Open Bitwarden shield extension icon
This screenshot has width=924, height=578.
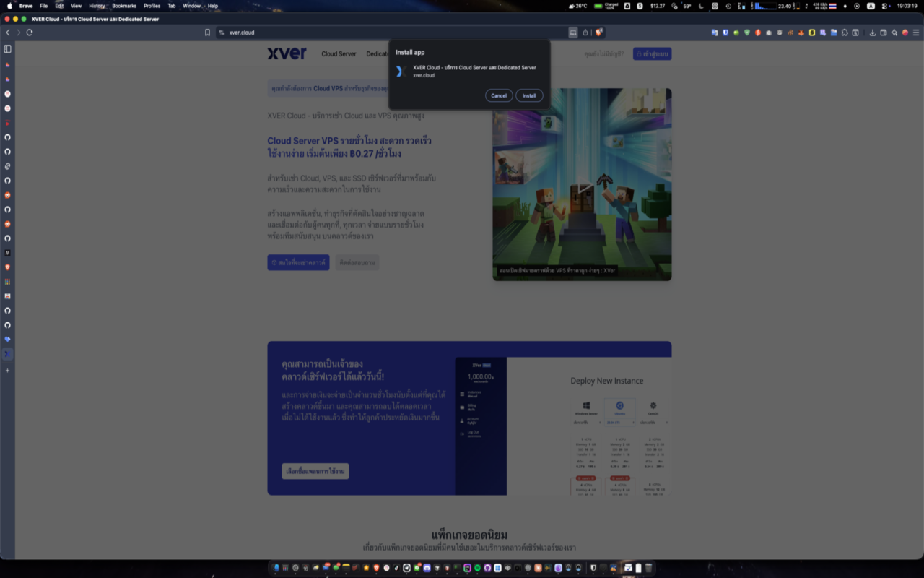(x=725, y=33)
